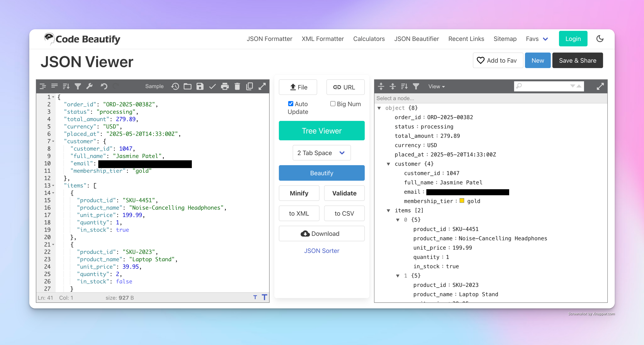Open the XML Formatter menu item
This screenshot has height=345, width=644.
[322, 39]
